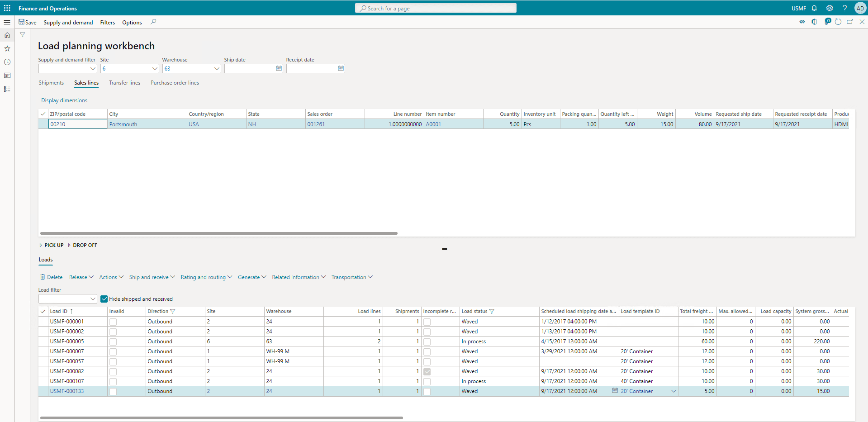Toggle Incomplete checkbox for USMF-000082
Screen dimensions: 868x422
point(427,371)
